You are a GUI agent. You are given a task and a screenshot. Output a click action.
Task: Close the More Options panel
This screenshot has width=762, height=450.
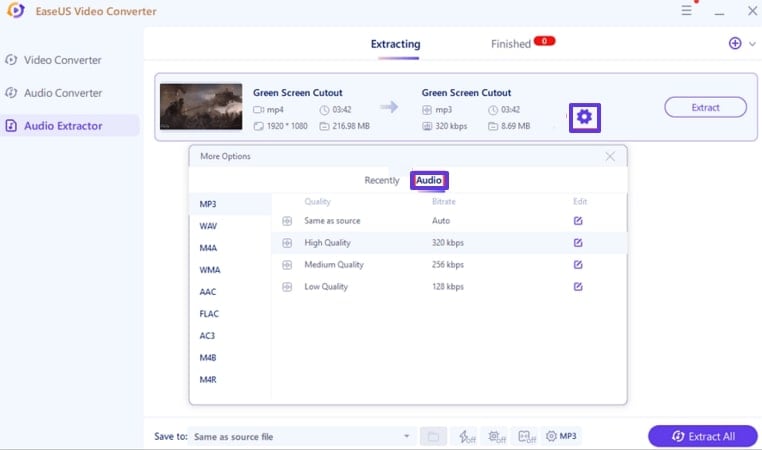pyautogui.click(x=610, y=156)
